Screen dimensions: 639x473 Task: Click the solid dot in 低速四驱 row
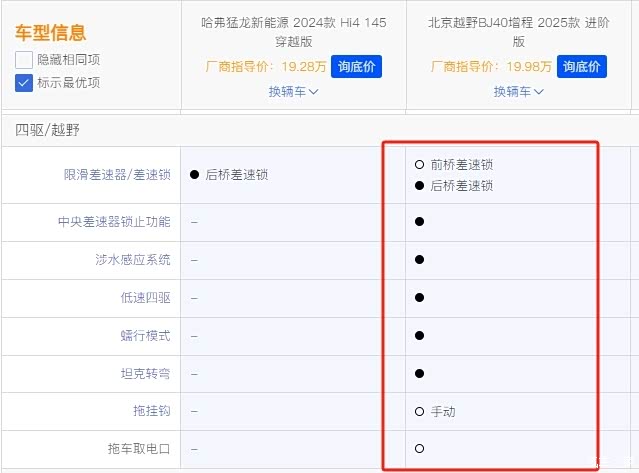click(x=420, y=298)
